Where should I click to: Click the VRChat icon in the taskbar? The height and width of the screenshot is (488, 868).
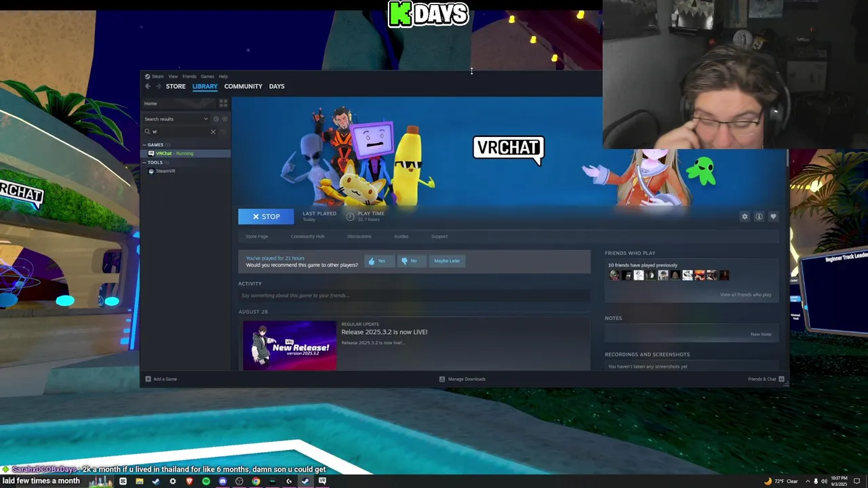(322, 481)
